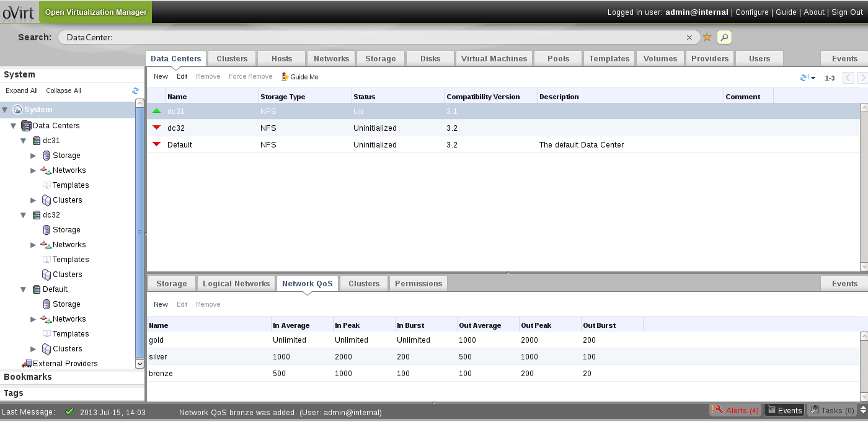This screenshot has width=868, height=422.
Task: Click the Sign Out link
Action: coord(847,12)
